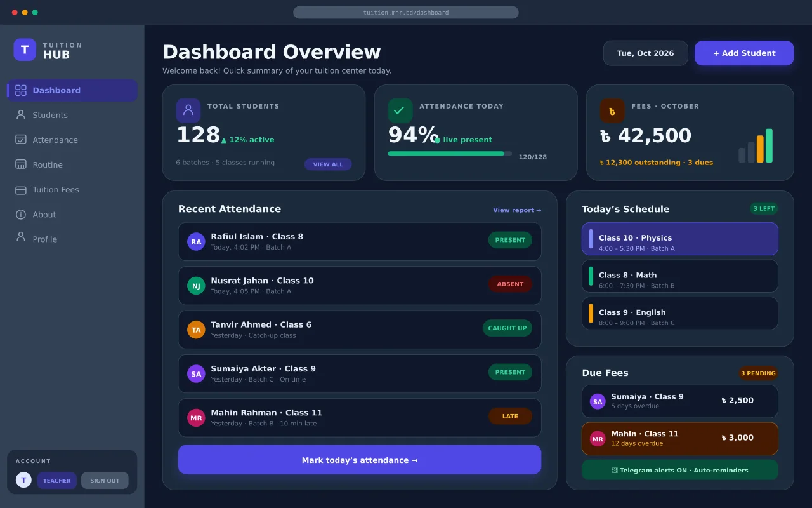The image size is (812, 508).
Task: Click the account T avatar in sidebar
Action: click(23, 480)
